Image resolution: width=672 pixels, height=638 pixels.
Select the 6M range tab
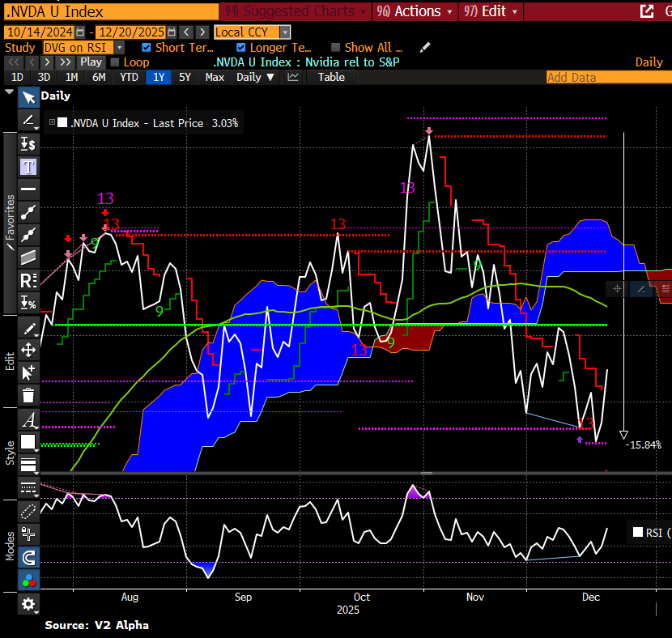point(99,77)
